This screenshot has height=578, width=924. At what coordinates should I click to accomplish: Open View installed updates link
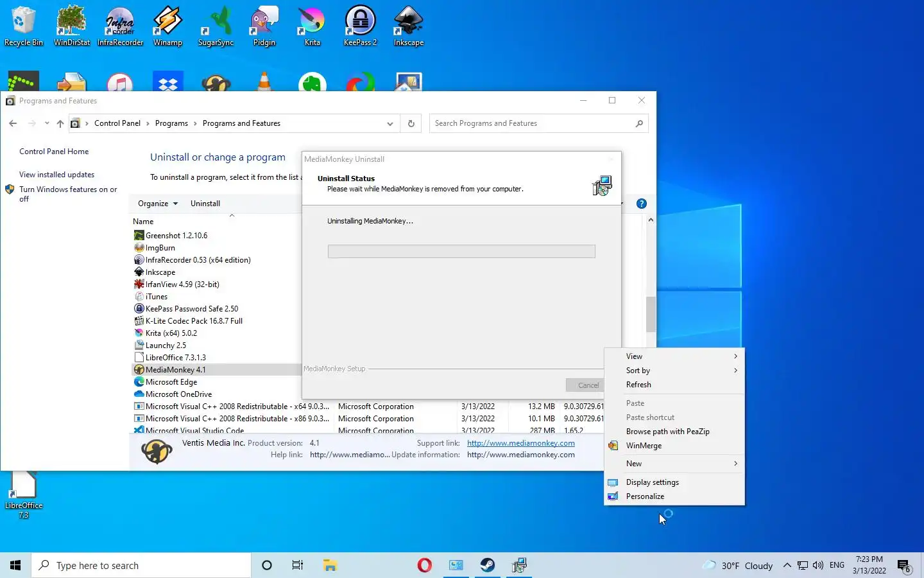point(56,175)
